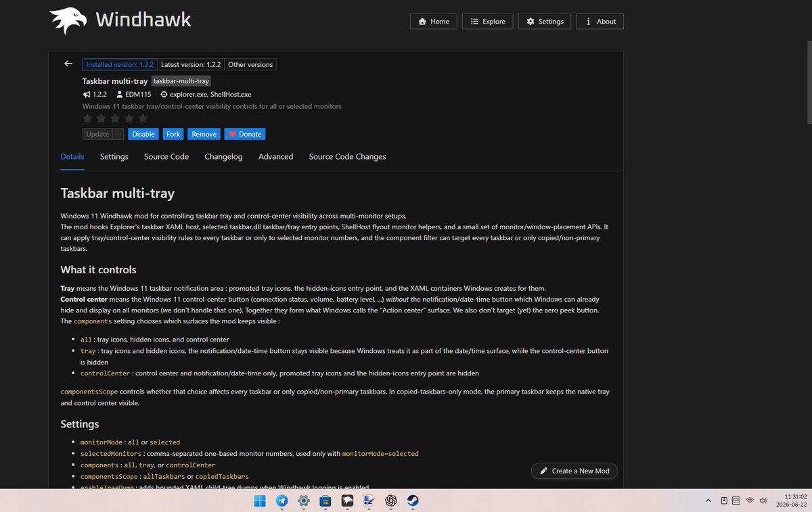Click the "What it controls" heading
Screen dimensions: 812x512
tap(99, 270)
